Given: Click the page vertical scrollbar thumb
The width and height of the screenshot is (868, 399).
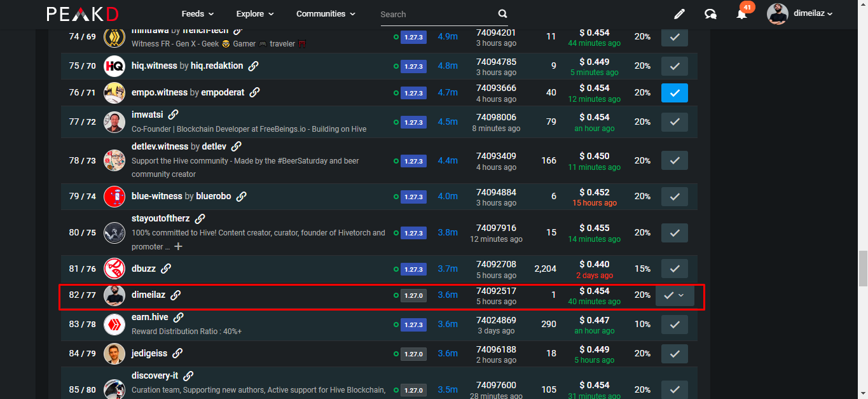Looking at the screenshot, I should click(863, 268).
